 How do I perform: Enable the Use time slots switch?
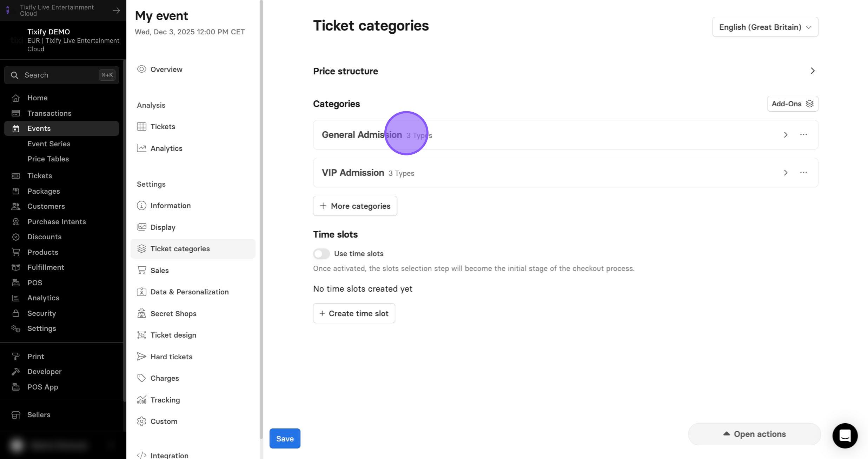pyautogui.click(x=322, y=254)
